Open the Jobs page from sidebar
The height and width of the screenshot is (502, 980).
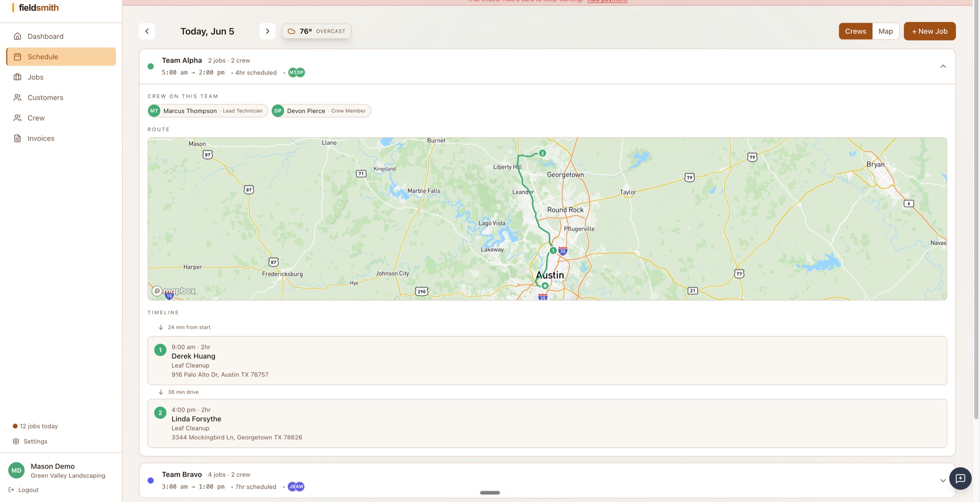61,77
